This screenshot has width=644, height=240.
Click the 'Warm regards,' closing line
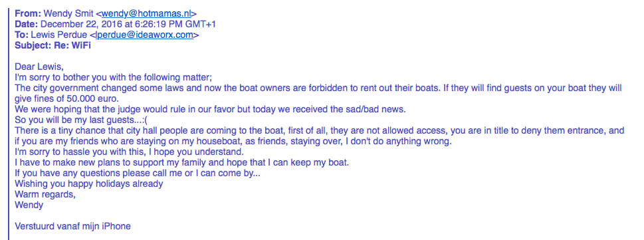pos(45,194)
